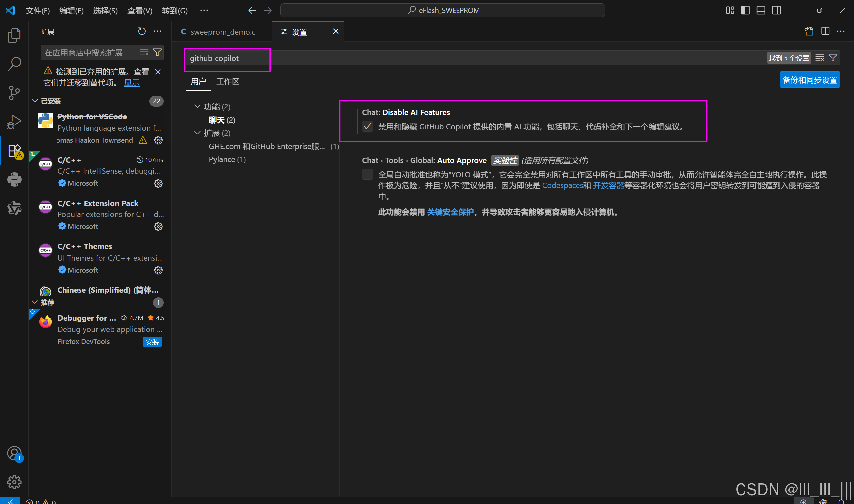The height and width of the screenshot is (504, 854).
Task: Close the 设置 tab
Action: point(336,31)
